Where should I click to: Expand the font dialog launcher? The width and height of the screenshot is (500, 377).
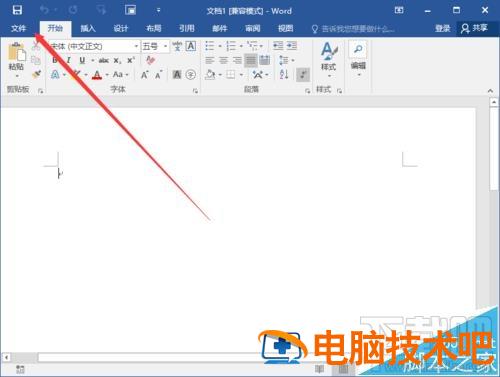195,91
